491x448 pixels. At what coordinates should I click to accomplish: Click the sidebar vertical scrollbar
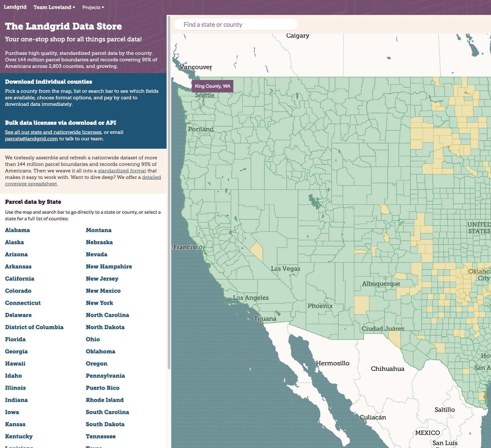(x=169, y=192)
